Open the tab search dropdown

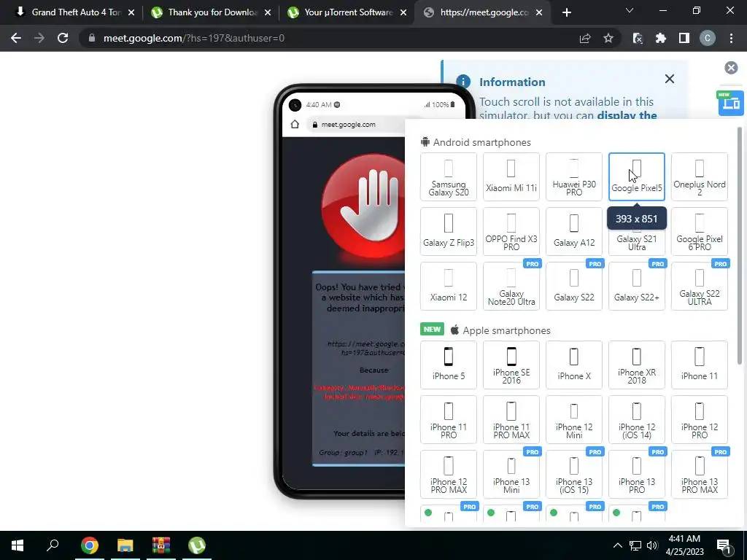[x=630, y=10]
